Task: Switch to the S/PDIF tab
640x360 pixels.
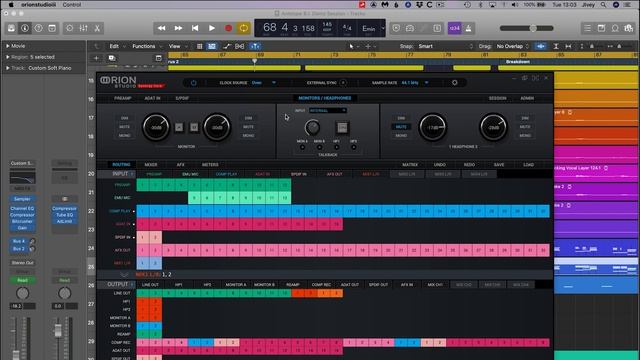Action: tap(182, 98)
